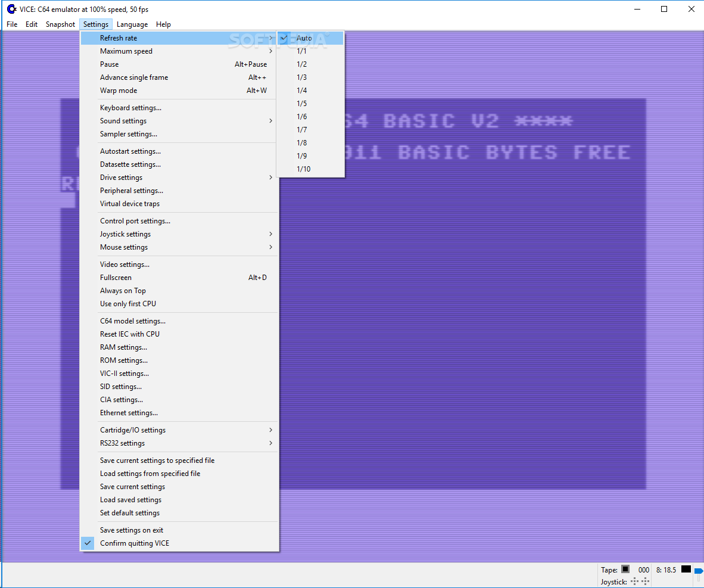Toggle Reset IEC with CPU

[180, 334]
